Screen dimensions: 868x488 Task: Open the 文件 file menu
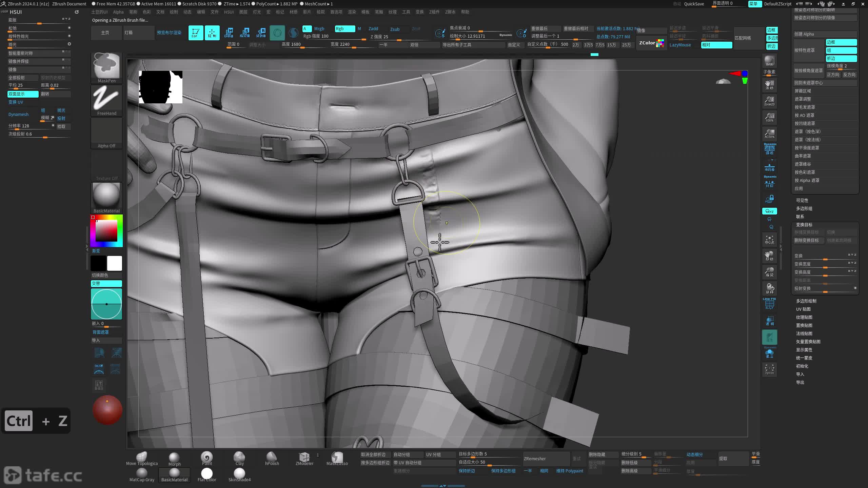click(215, 12)
